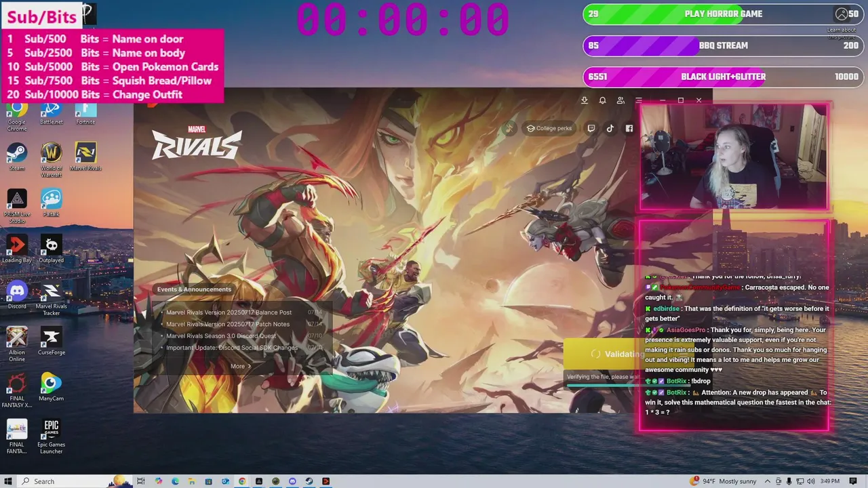This screenshot has width=868, height=488.
Task: Open Battle.net desktop shortcut
Action: pos(52,113)
